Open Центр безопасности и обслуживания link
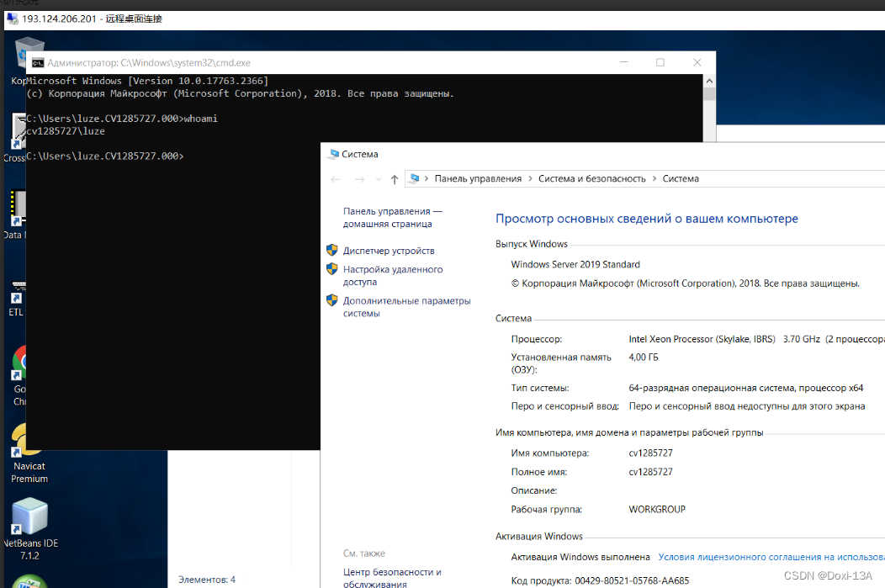This screenshot has width=885, height=588. tap(392, 578)
